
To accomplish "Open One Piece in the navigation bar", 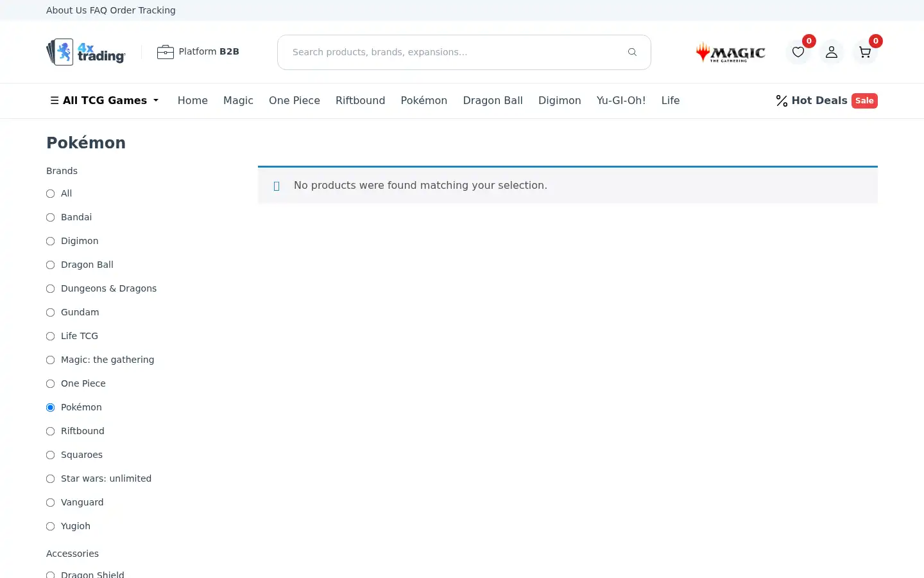I will click(x=295, y=101).
